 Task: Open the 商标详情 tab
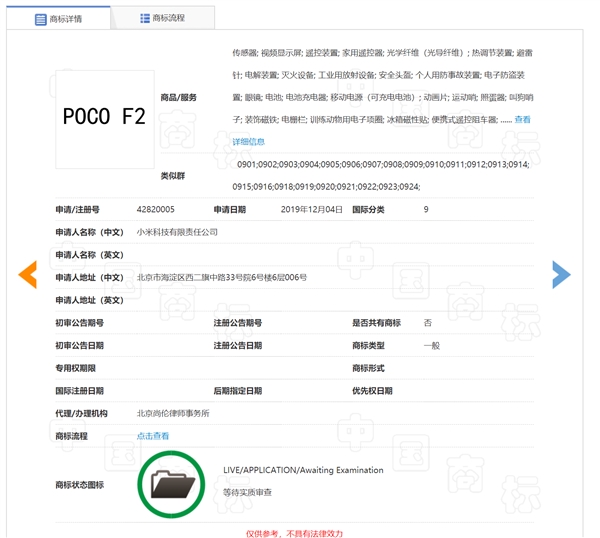pos(59,18)
